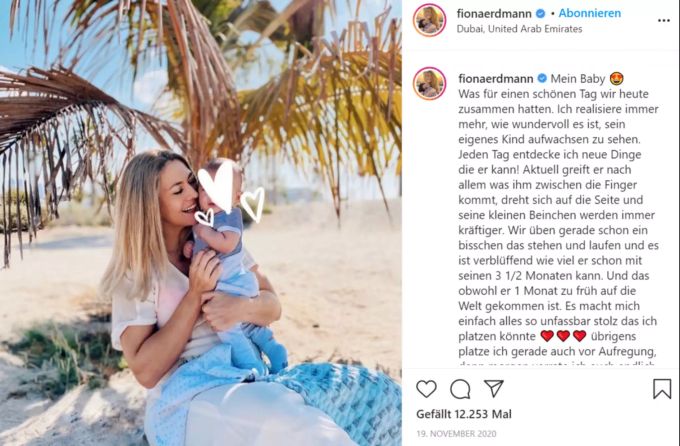Open the header profile picture avatar
Screen dimensions: 680x446
point(430,20)
